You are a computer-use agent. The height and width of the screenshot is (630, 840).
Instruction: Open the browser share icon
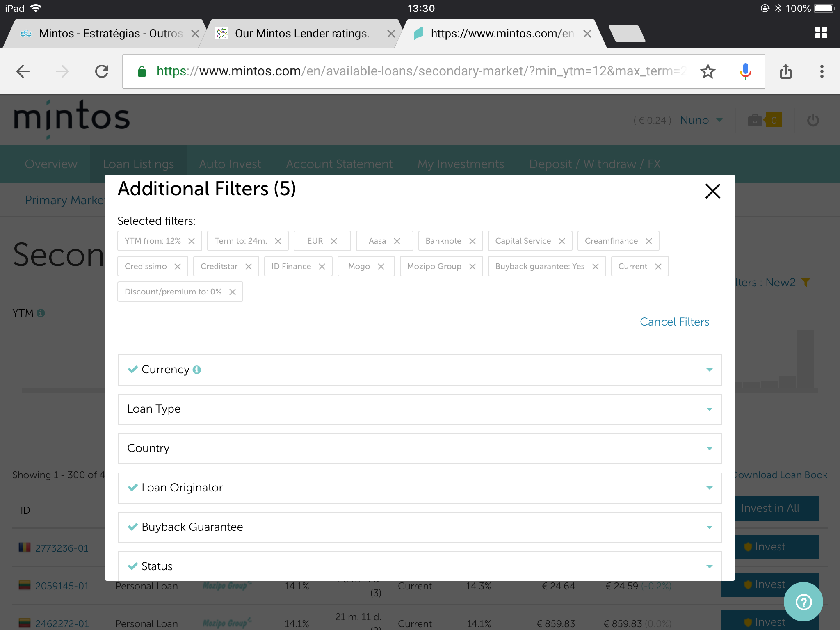785,71
